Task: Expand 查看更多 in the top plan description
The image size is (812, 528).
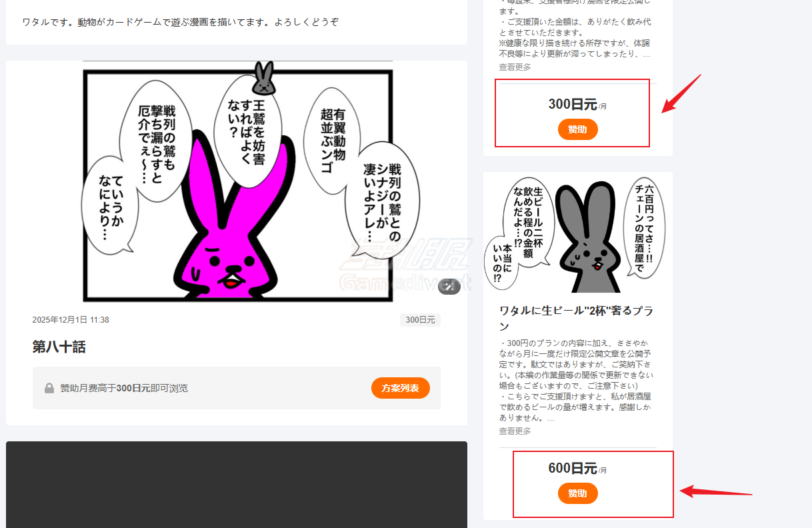Action: tap(514, 67)
